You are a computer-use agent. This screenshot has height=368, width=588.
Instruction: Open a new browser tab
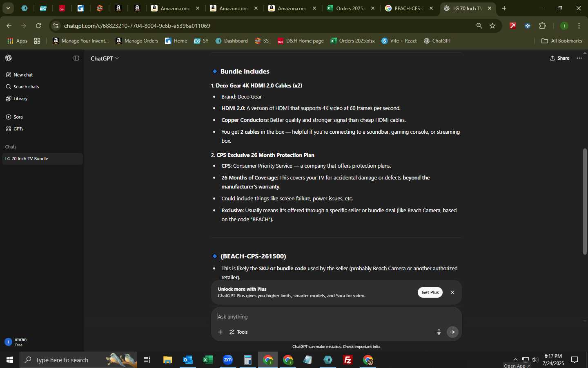point(504,8)
